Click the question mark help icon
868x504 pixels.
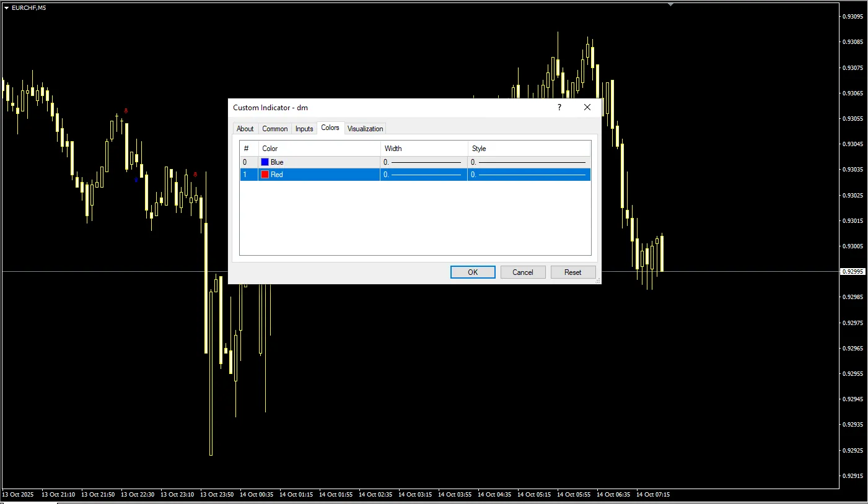[559, 108]
